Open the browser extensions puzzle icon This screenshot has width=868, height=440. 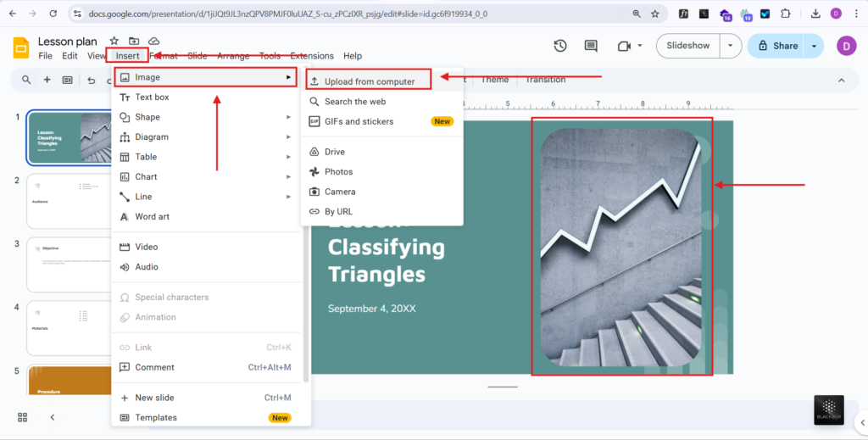point(785,14)
